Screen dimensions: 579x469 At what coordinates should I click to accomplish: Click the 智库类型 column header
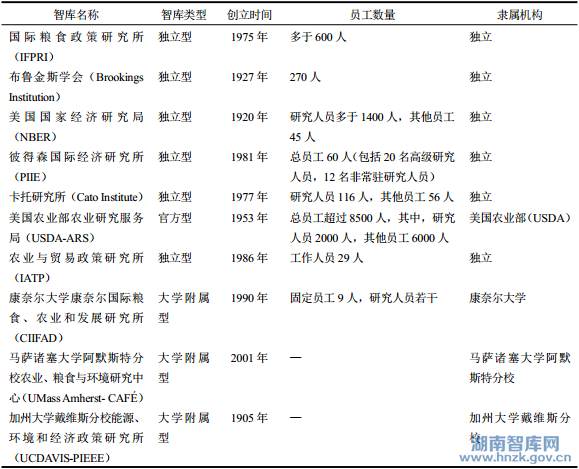[x=184, y=15]
